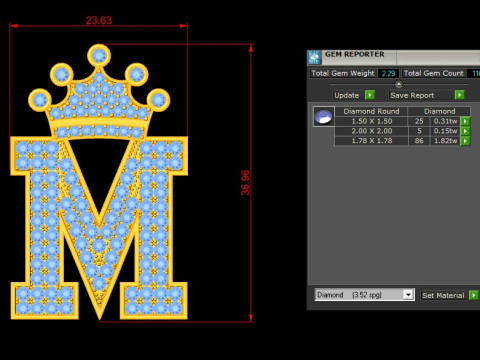480x360 pixels.
Task: Select the 2.00 X 2.00 size cell
Action: click(371, 131)
